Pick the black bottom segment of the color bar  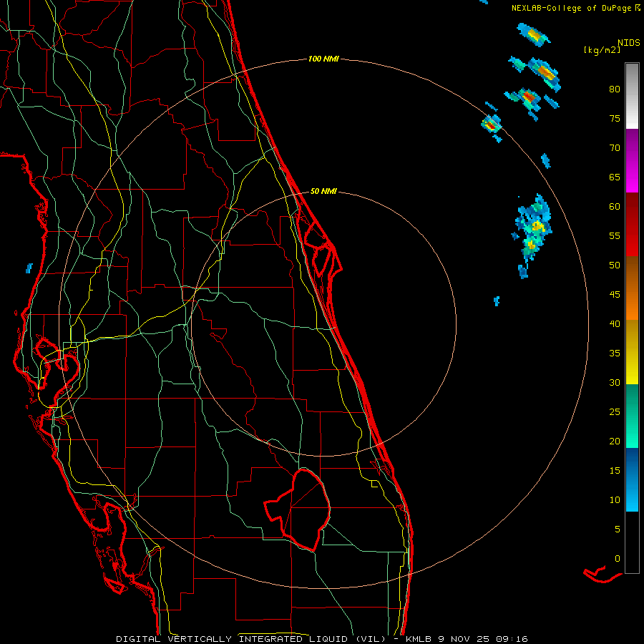[x=632, y=542]
